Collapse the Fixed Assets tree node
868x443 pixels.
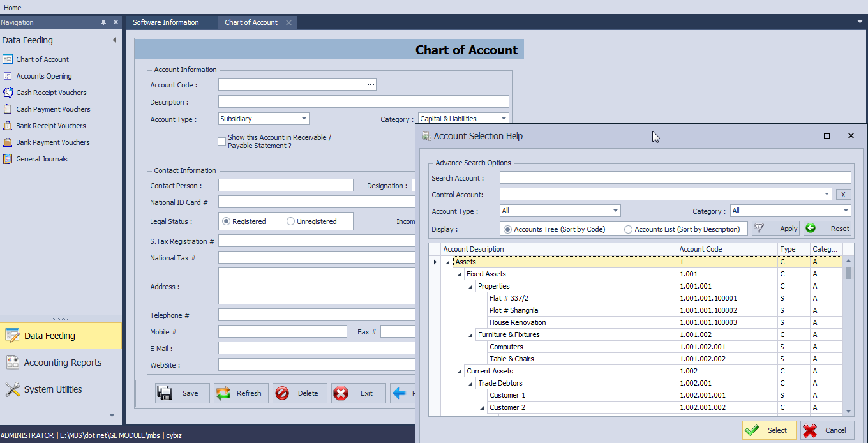click(x=459, y=274)
